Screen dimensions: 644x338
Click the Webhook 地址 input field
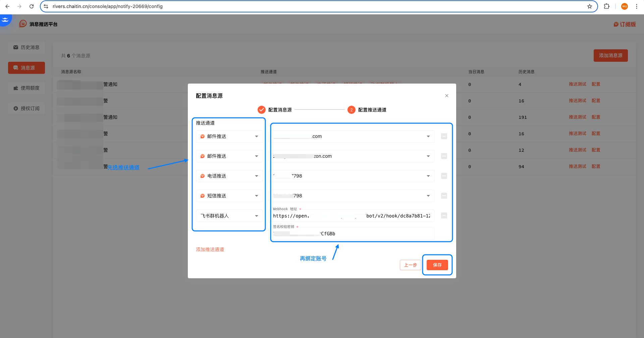[x=352, y=216]
